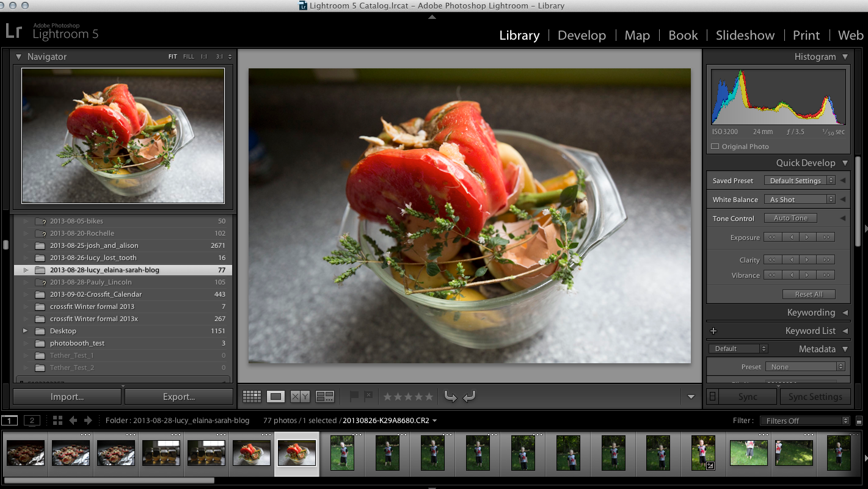
Task: Set rating to one star
Action: (387, 397)
